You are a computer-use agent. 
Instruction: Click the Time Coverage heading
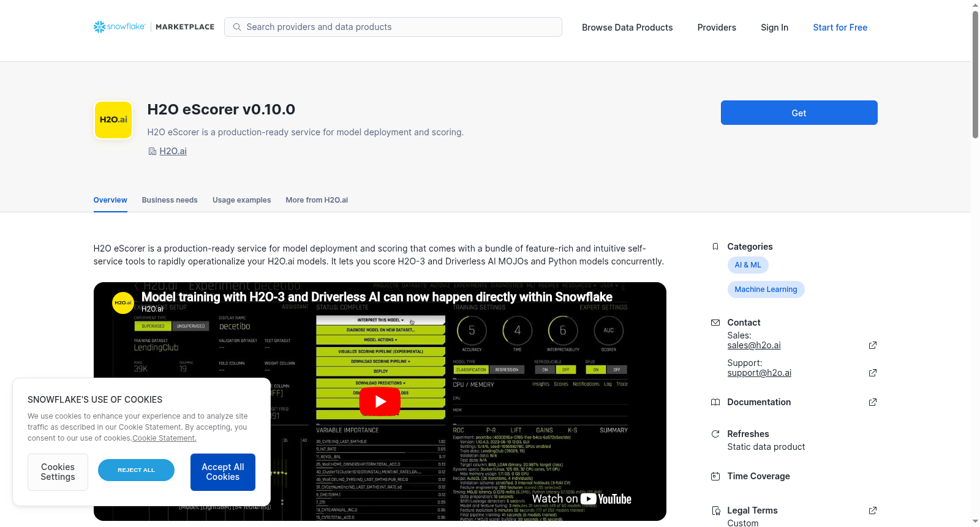758,476
